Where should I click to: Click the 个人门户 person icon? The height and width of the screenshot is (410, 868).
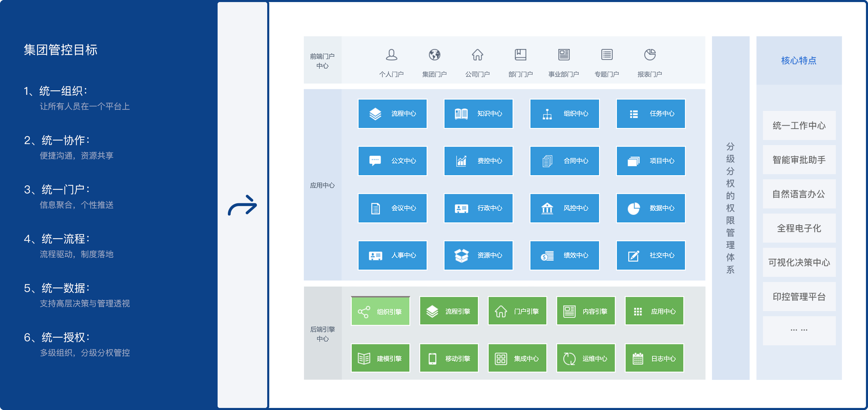click(391, 55)
